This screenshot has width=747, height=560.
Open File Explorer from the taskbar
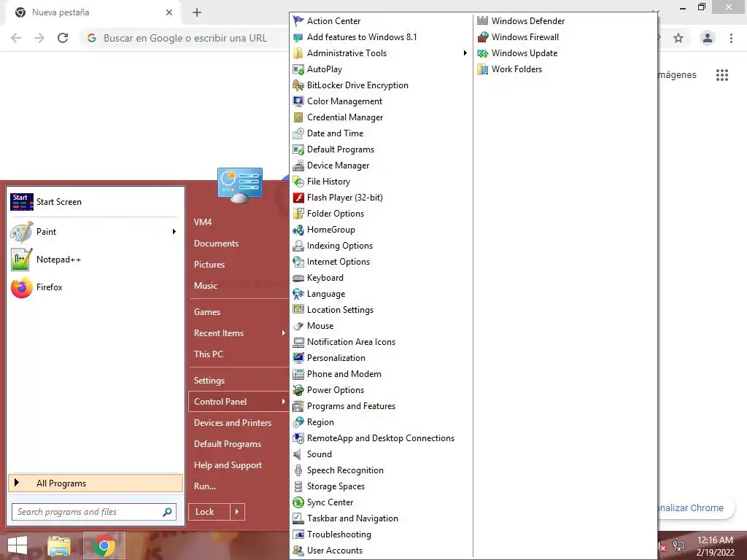(x=58, y=545)
